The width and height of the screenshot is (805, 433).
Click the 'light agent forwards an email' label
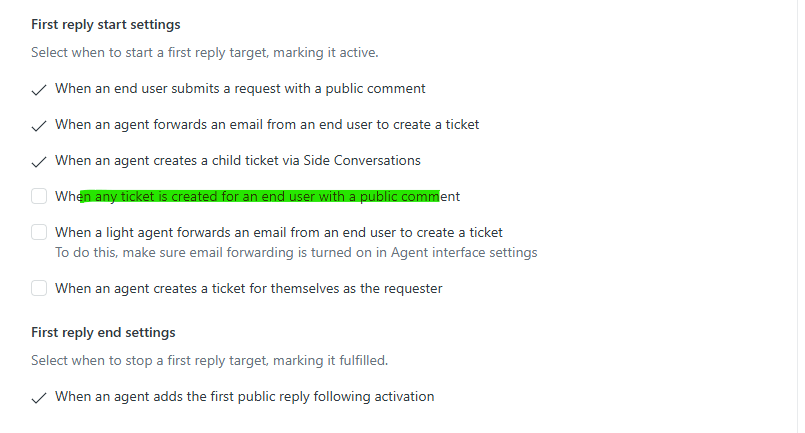pos(278,233)
